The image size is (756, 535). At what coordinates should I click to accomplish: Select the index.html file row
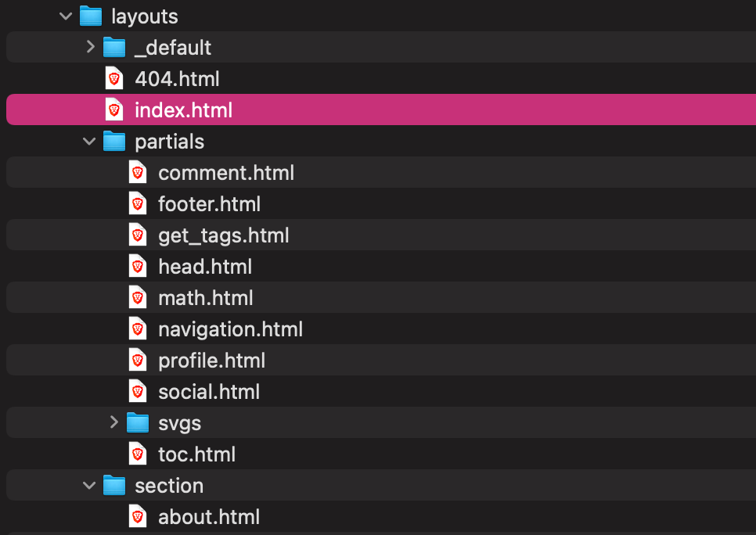(183, 110)
